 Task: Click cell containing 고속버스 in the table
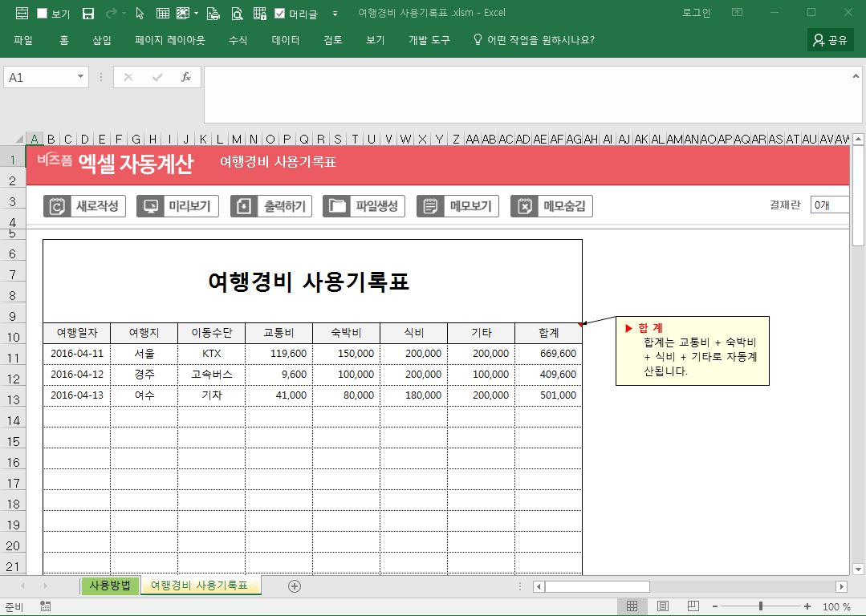[211, 375]
